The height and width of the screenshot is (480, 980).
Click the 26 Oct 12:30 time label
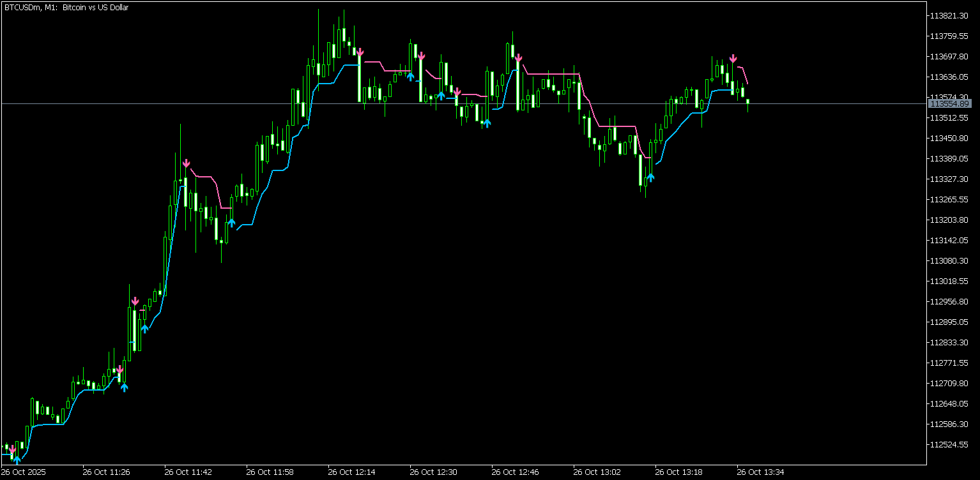(x=433, y=472)
